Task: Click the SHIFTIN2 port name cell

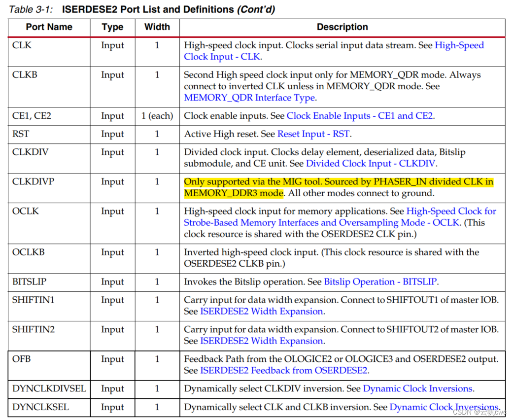Action: click(49, 336)
